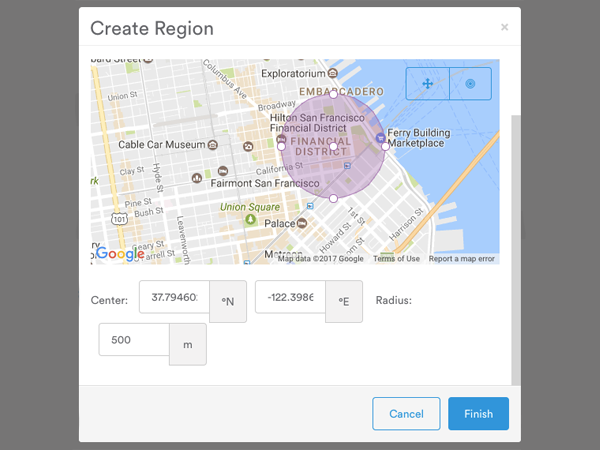The width and height of the screenshot is (600, 450).
Task: Select the circle region drawing tool
Action: click(470, 83)
